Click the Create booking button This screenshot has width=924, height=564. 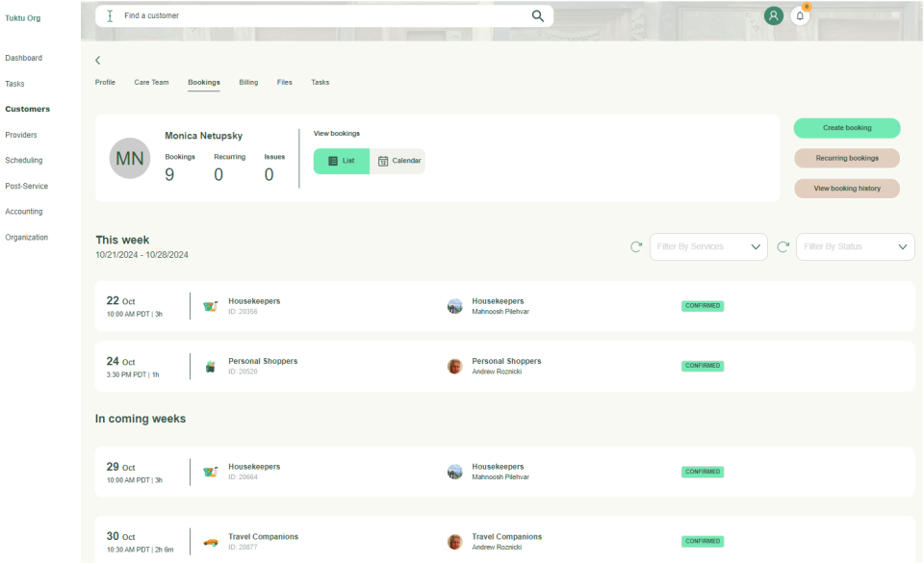(847, 128)
